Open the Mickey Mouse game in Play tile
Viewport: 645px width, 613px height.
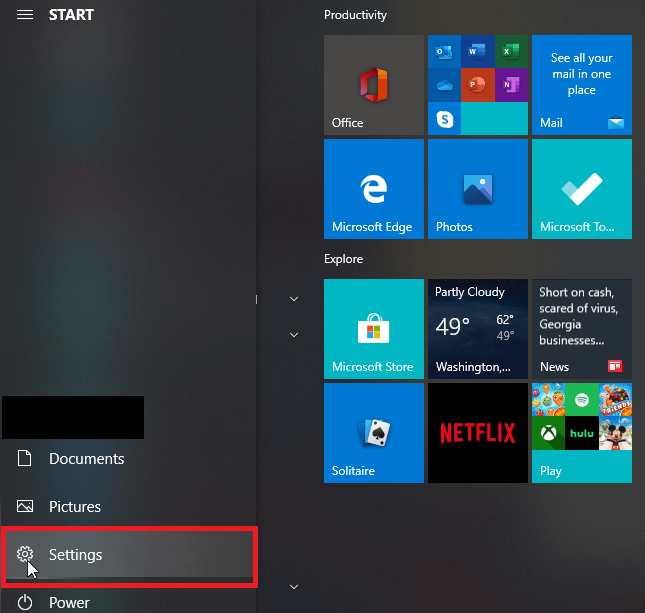click(615, 433)
